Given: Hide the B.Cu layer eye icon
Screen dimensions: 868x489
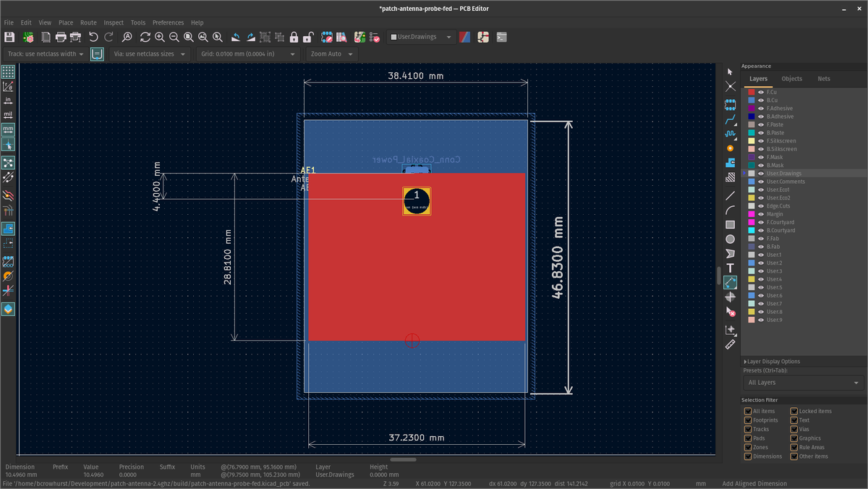Looking at the screenshot, I should pos(761,101).
